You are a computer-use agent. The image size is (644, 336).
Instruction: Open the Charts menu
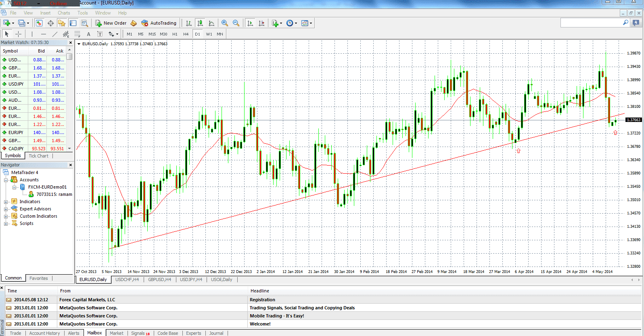(x=64, y=13)
